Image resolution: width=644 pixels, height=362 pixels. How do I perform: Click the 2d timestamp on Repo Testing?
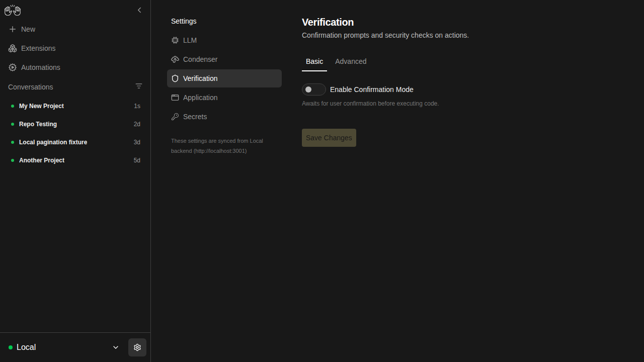137,124
